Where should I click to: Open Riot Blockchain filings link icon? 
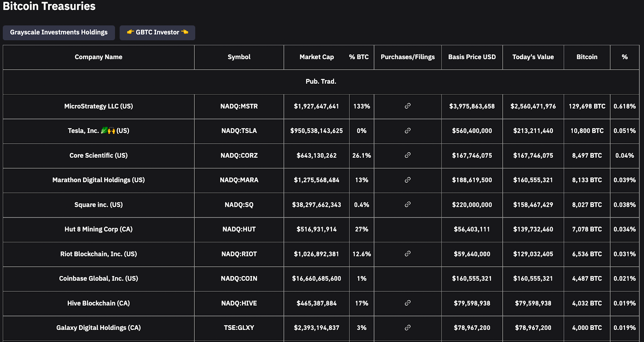(x=407, y=253)
